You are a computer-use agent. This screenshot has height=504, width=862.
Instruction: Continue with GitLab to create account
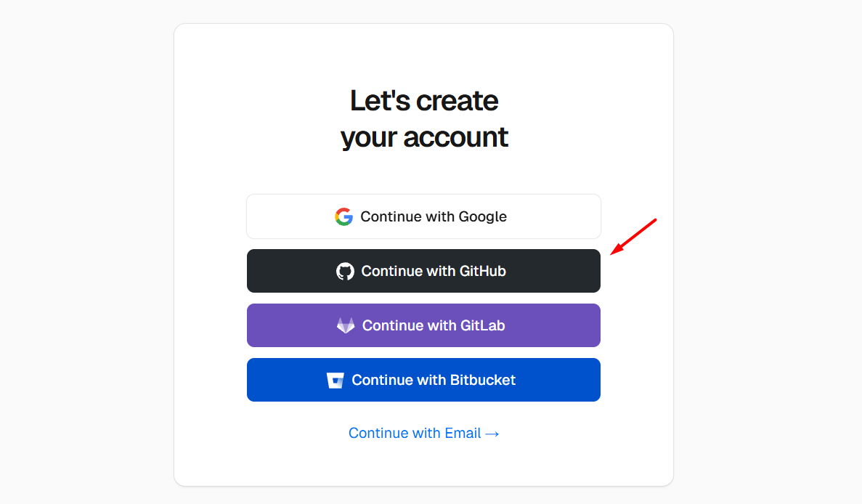point(423,325)
